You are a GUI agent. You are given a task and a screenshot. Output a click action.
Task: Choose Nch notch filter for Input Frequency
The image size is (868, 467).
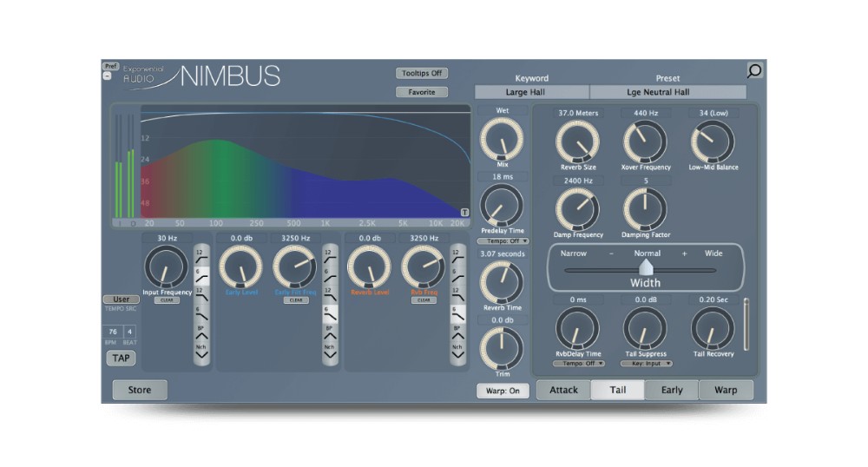click(x=201, y=352)
